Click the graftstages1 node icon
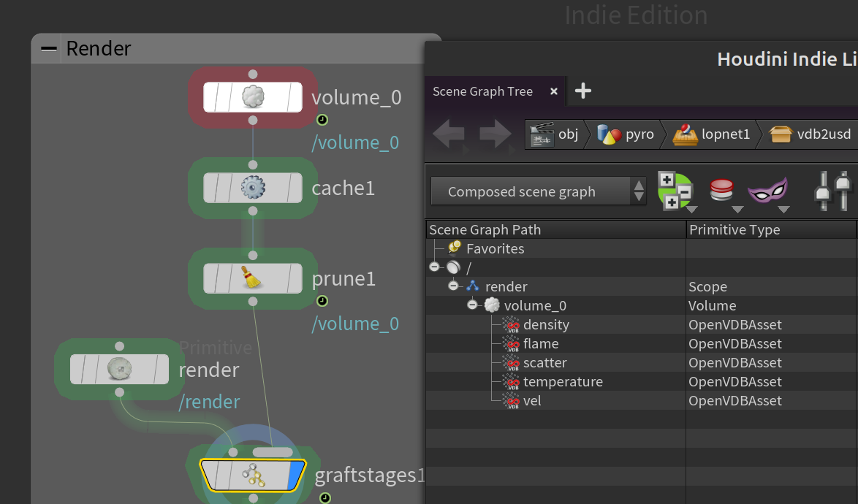The width and height of the screenshot is (858, 504). click(x=254, y=475)
